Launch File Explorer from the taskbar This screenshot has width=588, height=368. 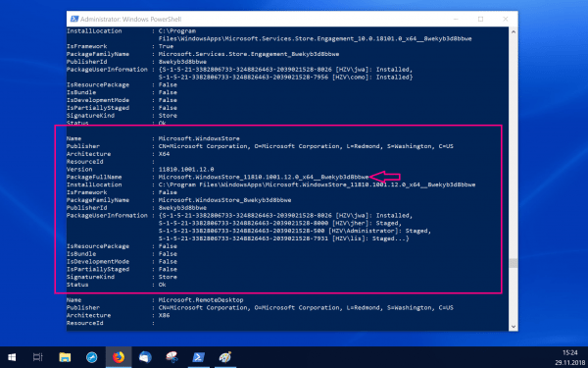pyautogui.click(x=65, y=357)
